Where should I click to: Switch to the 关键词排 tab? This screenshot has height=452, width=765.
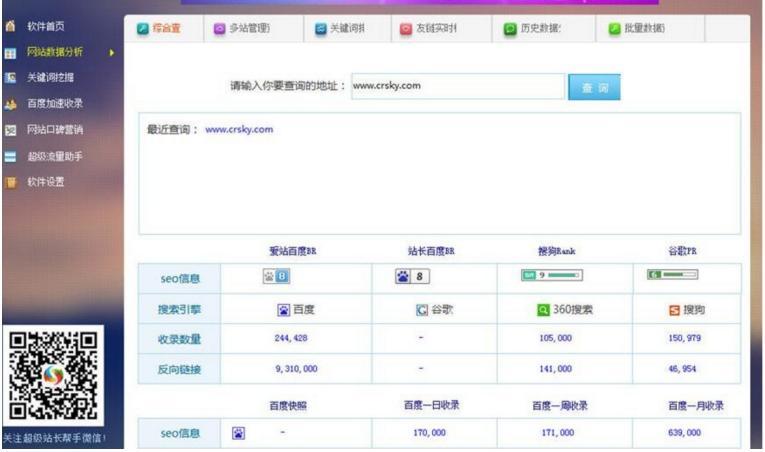[347, 28]
